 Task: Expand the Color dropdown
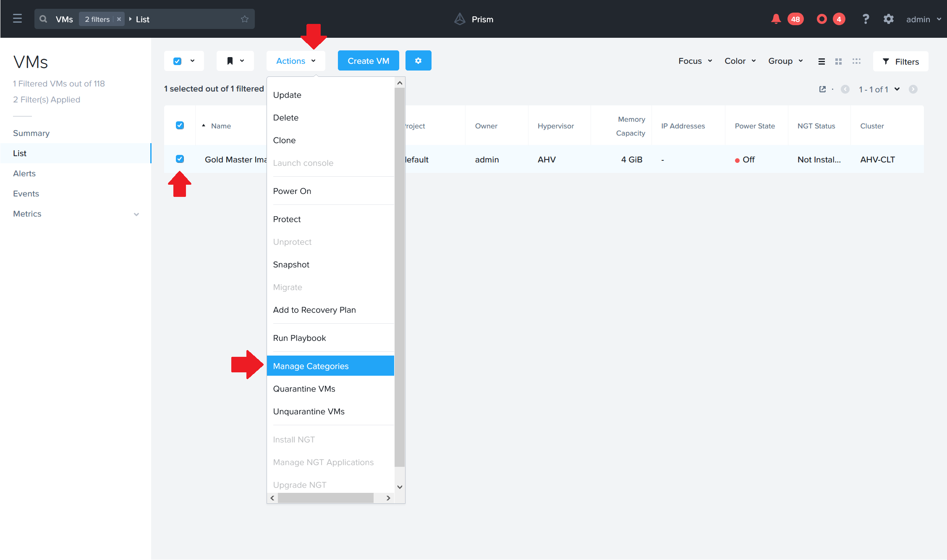[x=740, y=61]
